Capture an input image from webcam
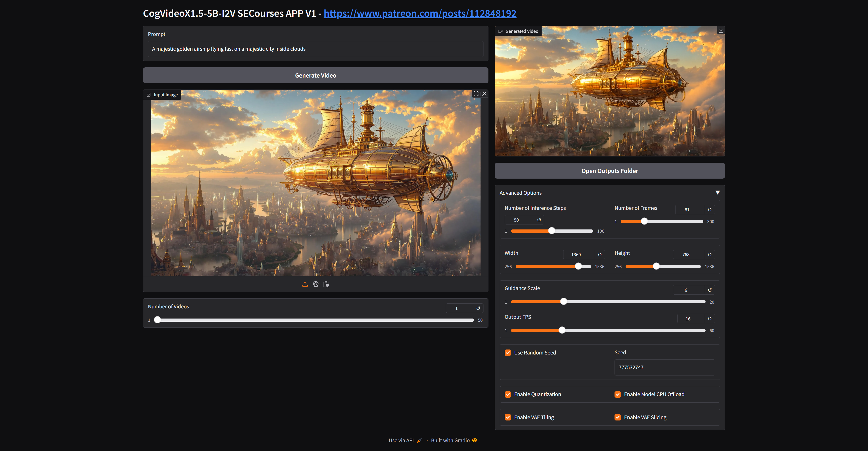This screenshot has width=868, height=451. tap(315, 284)
